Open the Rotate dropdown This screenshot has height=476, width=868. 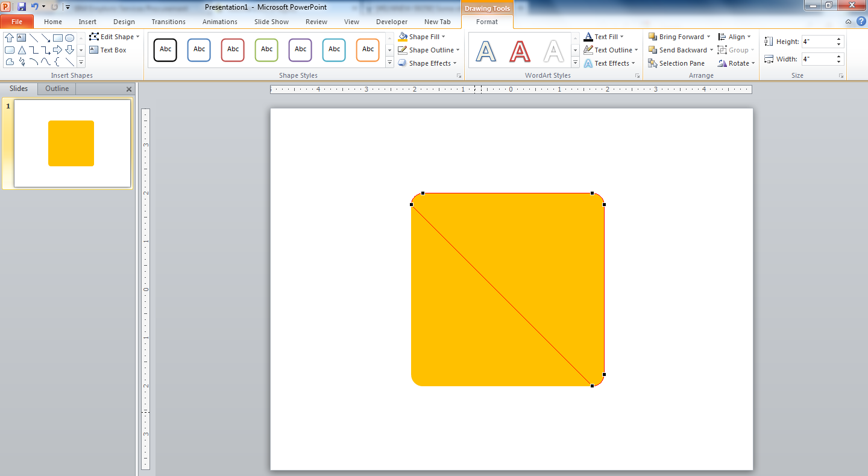[736, 63]
